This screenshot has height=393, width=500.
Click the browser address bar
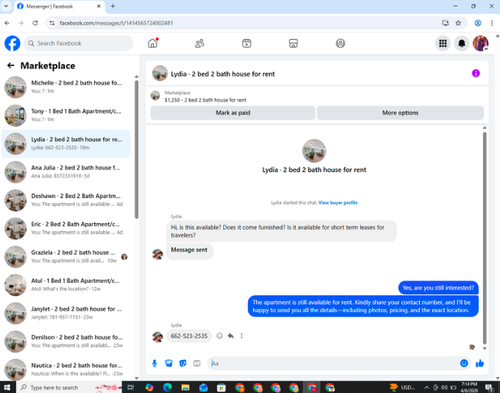pyautogui.click(x=247, y=23)
